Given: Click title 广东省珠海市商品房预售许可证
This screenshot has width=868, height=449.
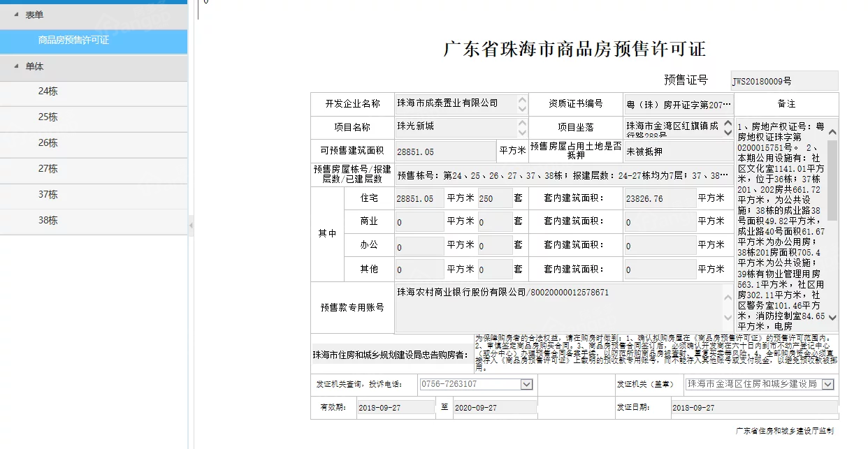Looking at the screenshot, I should (574, 49).
